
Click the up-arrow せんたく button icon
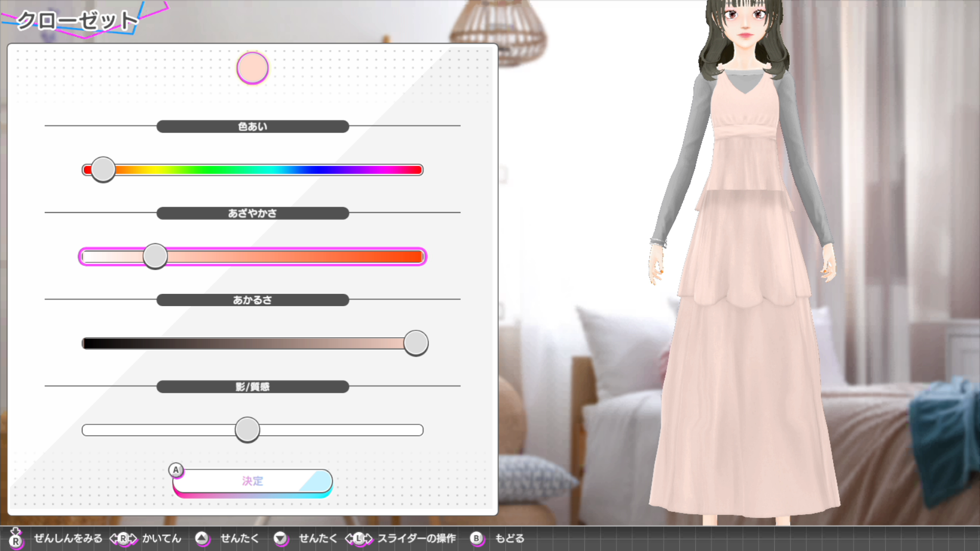(202, 538)
